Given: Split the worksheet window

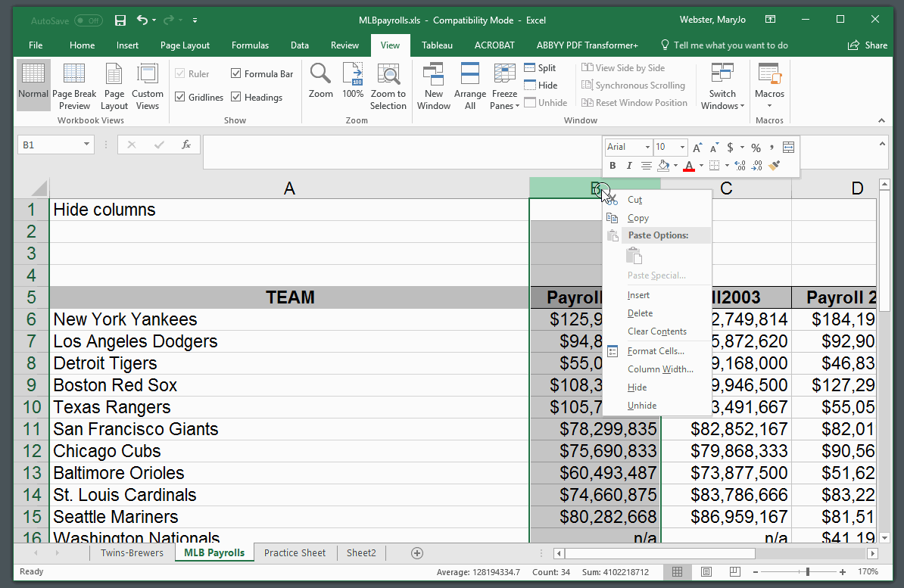Looking at the screenshot, I should pyautogui.click(x=540, y=67).
